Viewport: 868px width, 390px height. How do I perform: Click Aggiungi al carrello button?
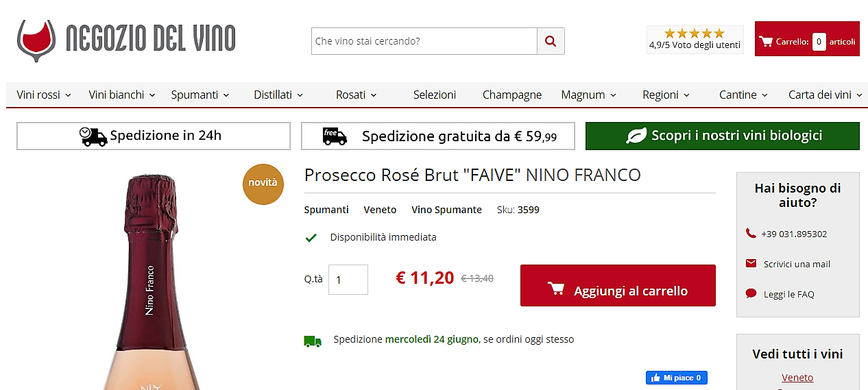point(618,285)
